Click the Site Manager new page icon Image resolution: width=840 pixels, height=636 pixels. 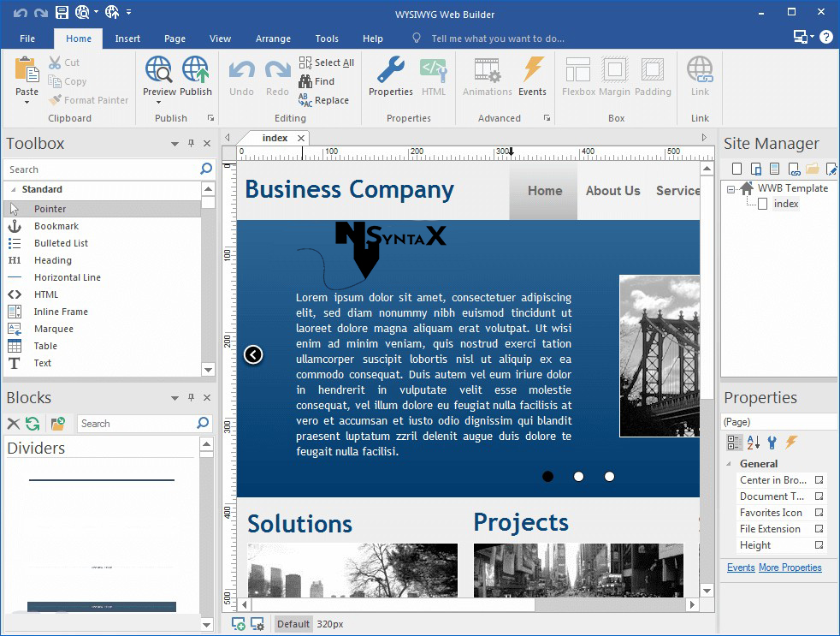[737, 169]
